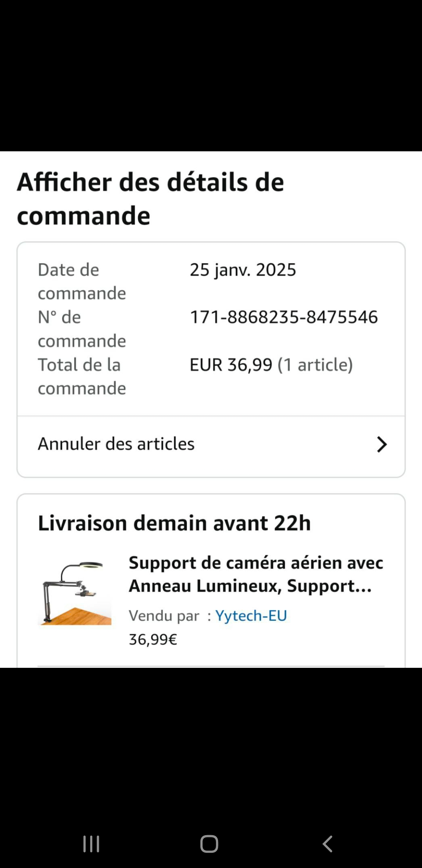Image resolution: width=422 pixels, height=868 pixels.
Task: Tap the 36,99€ item price
Action: [153, 640]
